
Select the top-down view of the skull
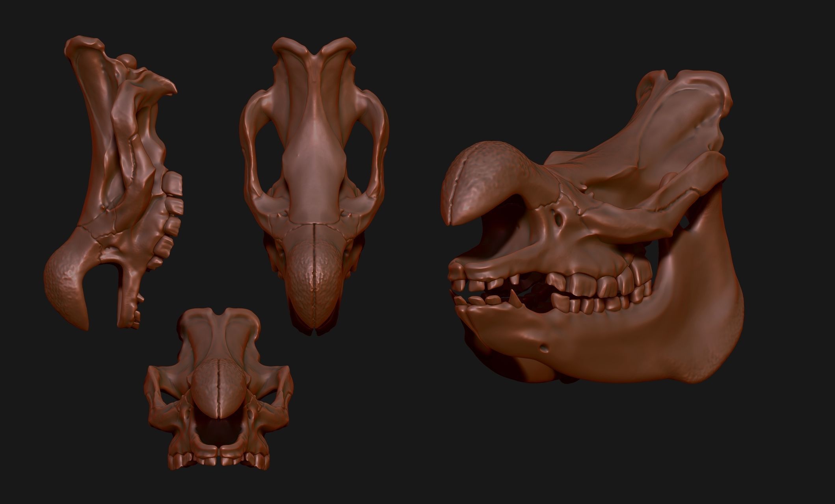pyautogui.click(x=314, y=186)
